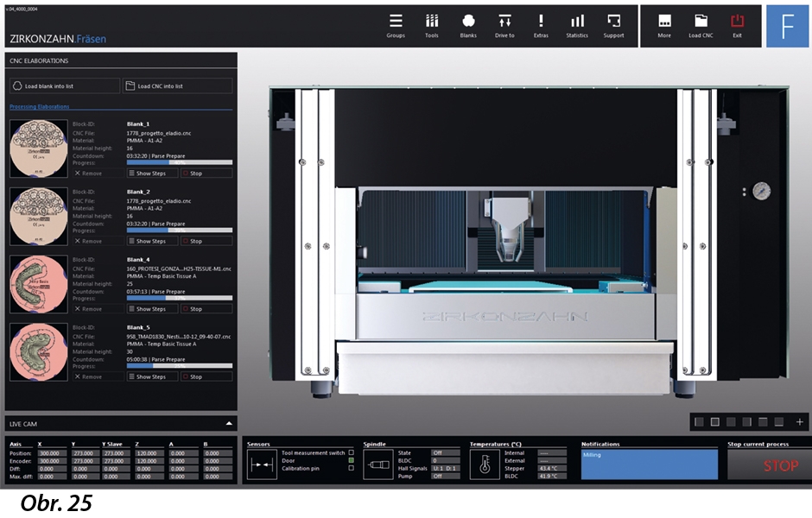Click the Blank_1 progress bar
Image resolution: width=812 pixels, height=518 pixels.
click(180, 162)
